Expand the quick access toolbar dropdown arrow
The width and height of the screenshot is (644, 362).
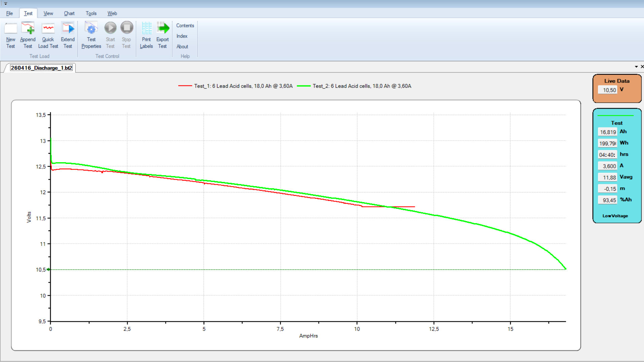pyautogui.click(x=6, y=4)
